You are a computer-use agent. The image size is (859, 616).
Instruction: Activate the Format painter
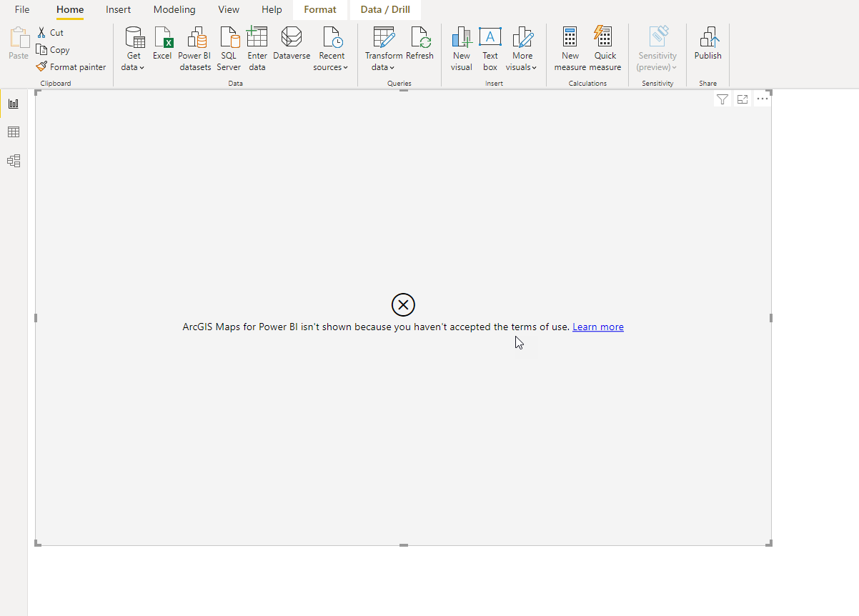tap(71, 67)
